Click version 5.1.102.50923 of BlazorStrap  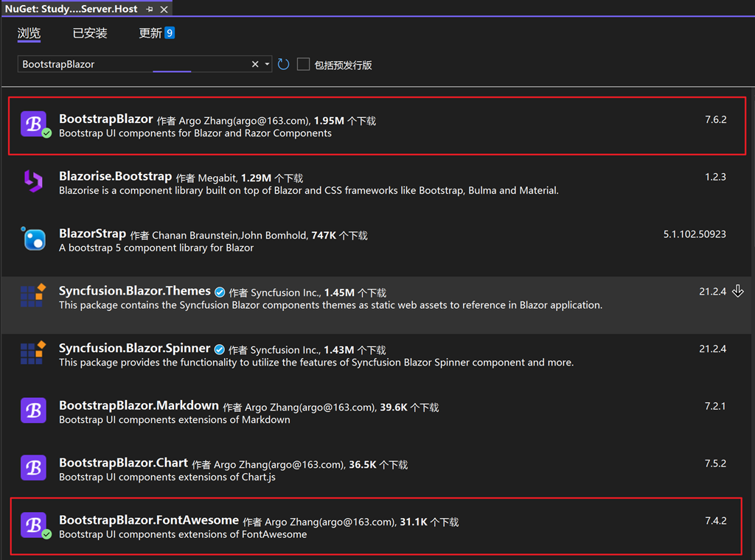(695, 234)
